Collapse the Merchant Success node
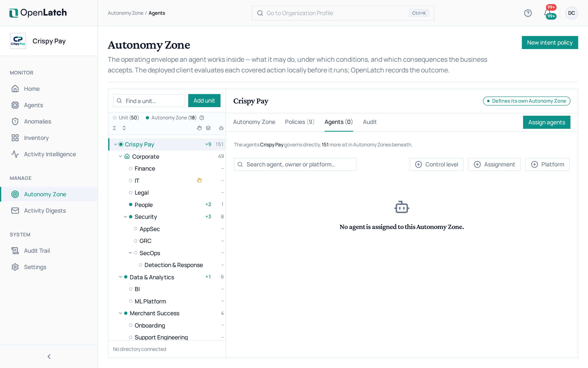The image size is (588, 368). (x=120, y=313)
